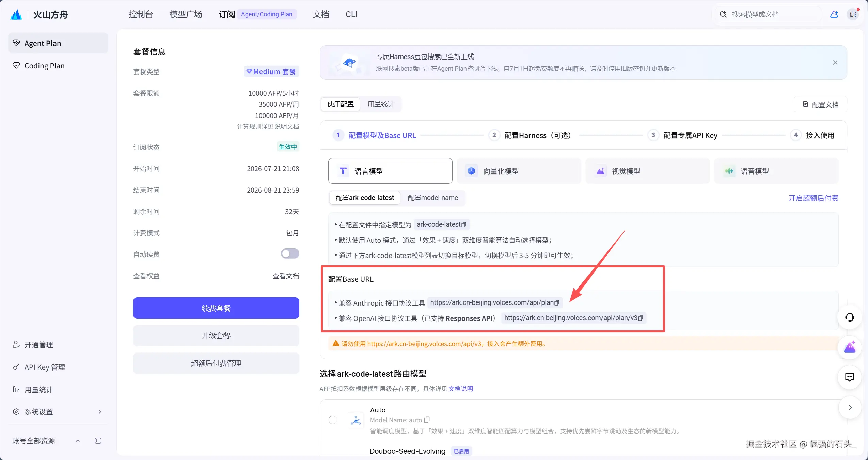
Task: Click the sidebar collapse icon at bottom
Action: 98,441
